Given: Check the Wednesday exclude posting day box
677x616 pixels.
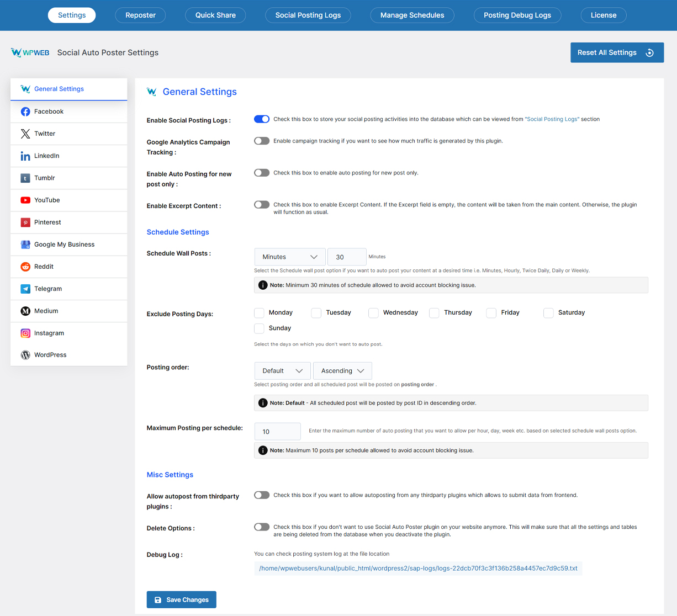Looking at the screenshot, I should tap(374, 313).
